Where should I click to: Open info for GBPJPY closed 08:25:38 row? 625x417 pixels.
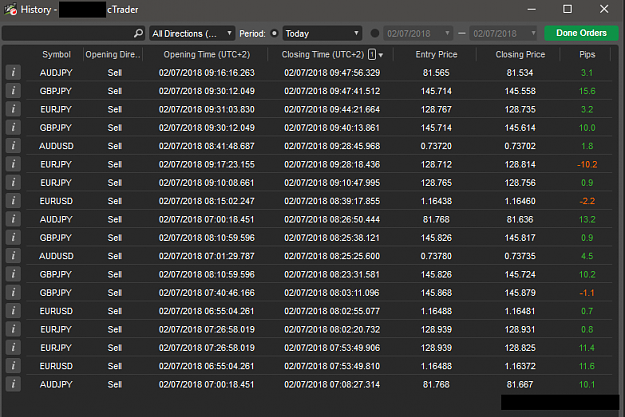pos(13,238)
